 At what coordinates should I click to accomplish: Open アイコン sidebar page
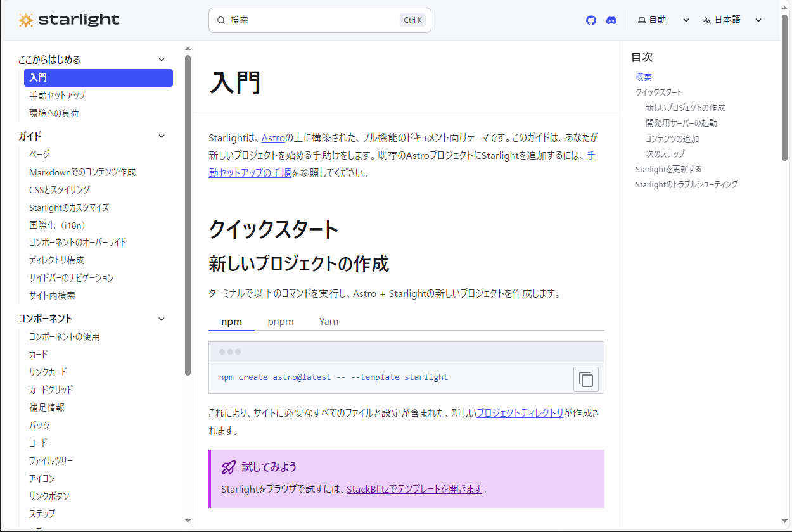point(42,479)
